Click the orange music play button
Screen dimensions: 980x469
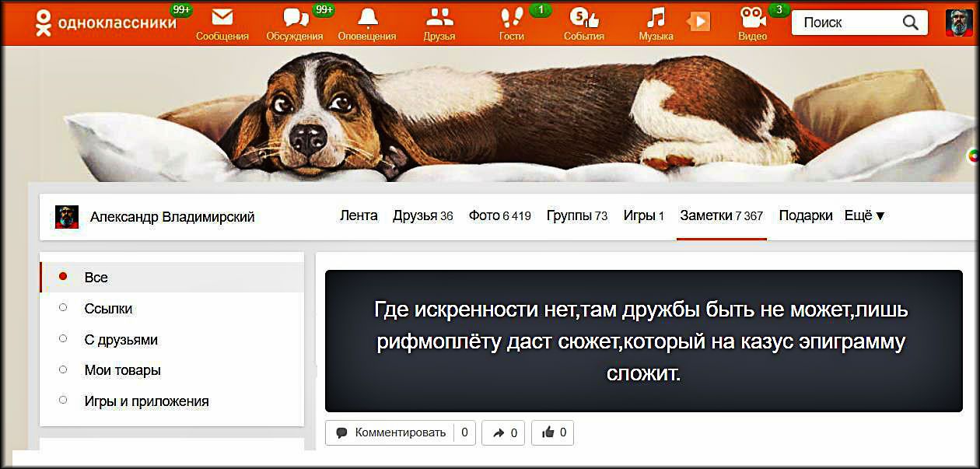[699, 22]
